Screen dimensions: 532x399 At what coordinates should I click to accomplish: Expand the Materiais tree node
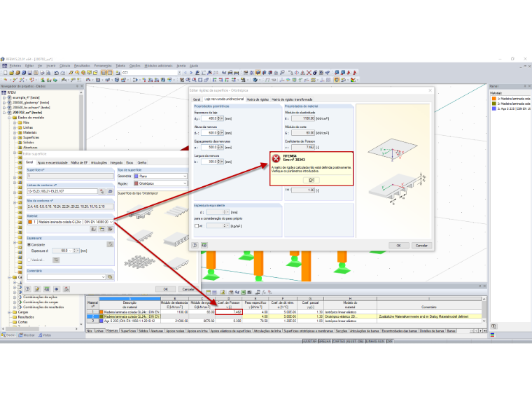15,133
